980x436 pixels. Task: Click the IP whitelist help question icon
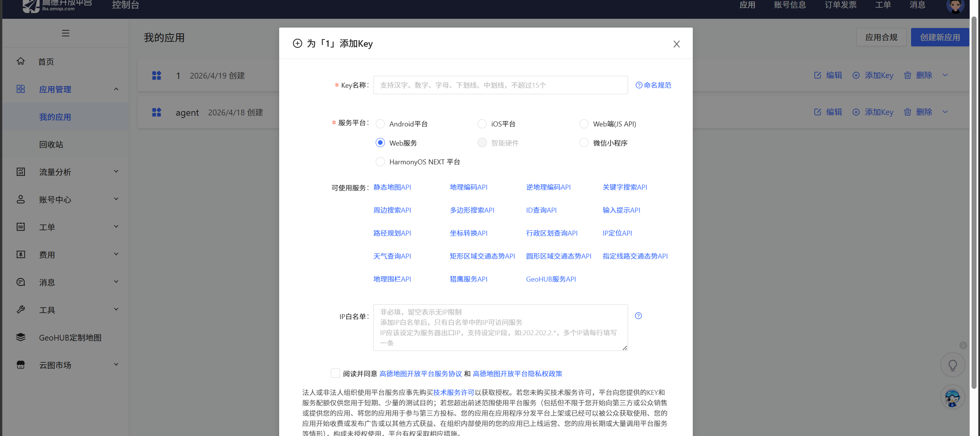click(638, 316)
